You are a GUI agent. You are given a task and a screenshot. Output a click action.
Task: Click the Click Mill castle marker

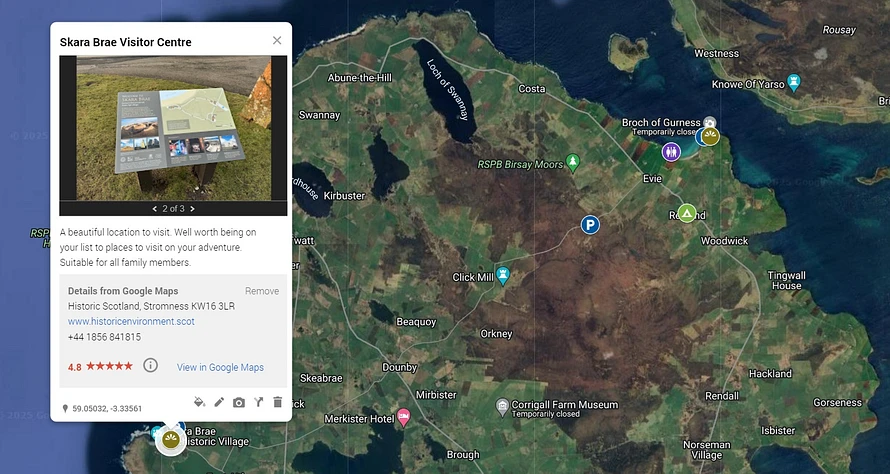point(502,275)
